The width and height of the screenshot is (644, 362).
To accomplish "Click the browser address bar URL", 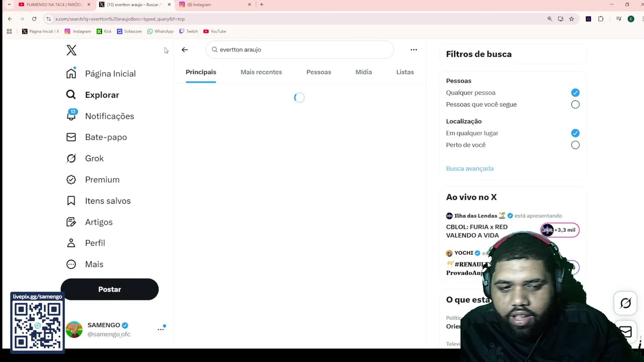I will pos(120,19).
